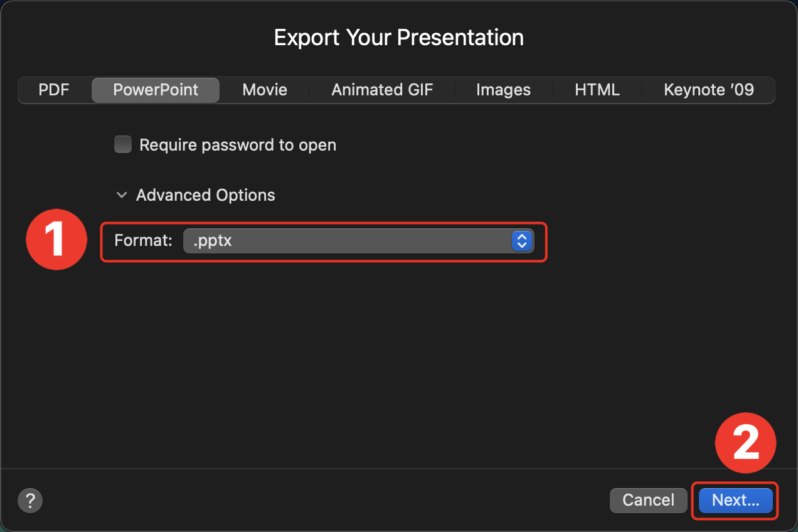The width and height of the screenshot is (798, 532).
Task: Open the Movie export tab
Action: tap(264, 90)
